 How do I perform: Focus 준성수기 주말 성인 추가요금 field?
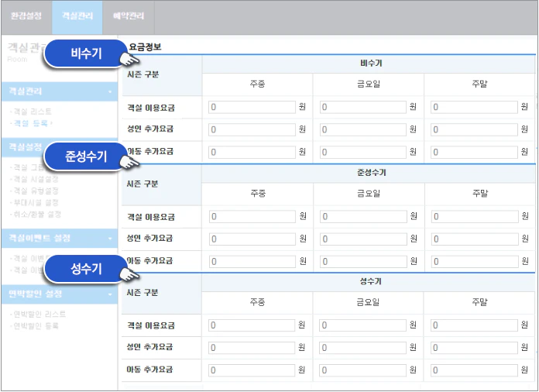tap(475, 239)
